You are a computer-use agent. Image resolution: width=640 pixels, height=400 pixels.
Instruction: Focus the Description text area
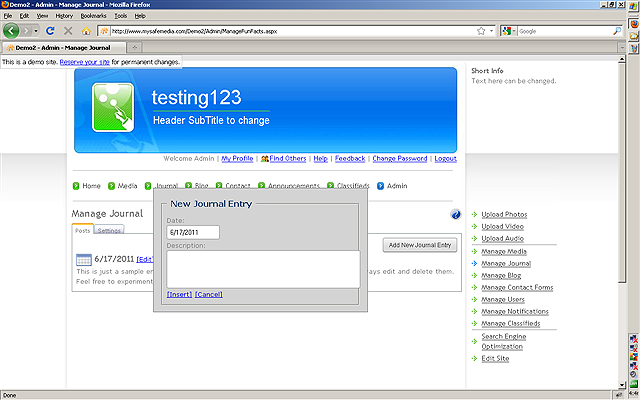(x=263, y=268)
